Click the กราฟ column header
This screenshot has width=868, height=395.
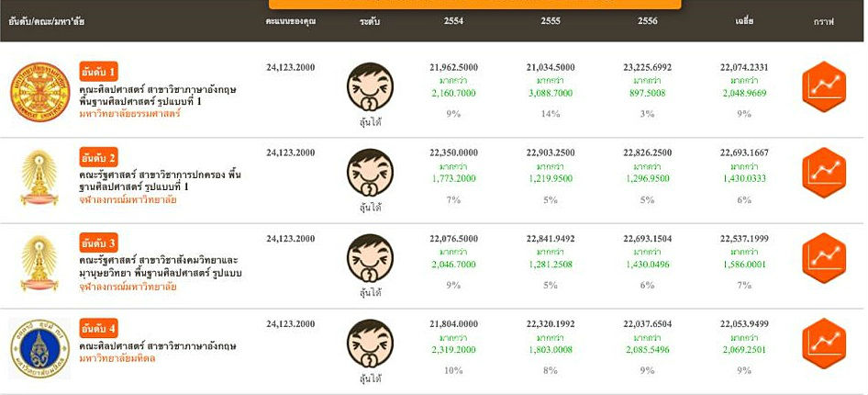[823, 21]
